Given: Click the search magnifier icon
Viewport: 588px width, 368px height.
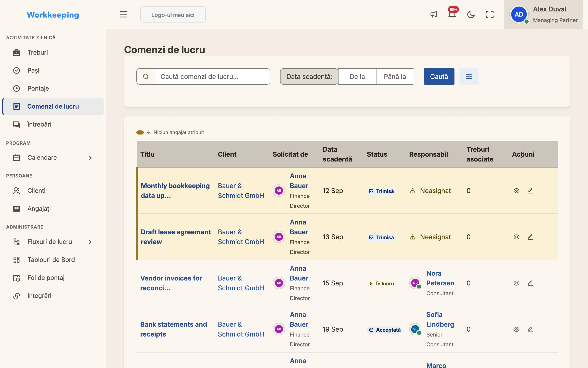Looking at the screenshot, I should [146, 76].
